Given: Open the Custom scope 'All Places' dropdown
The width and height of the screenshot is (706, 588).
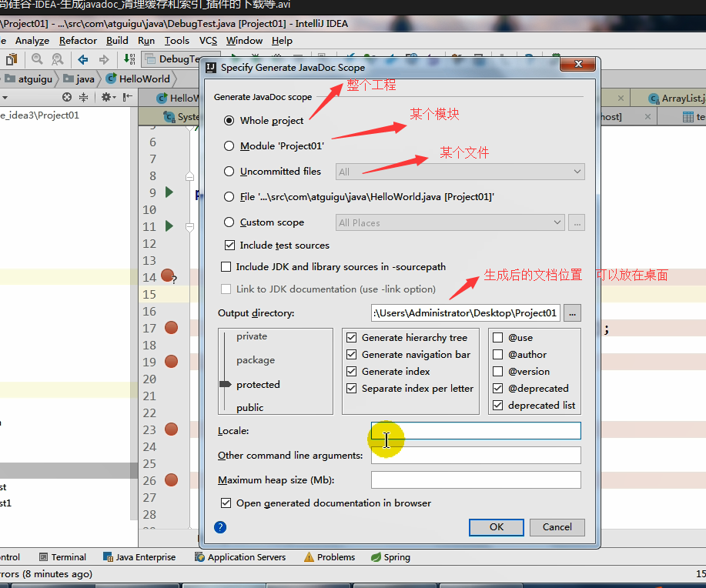Looking at the screenshot, I should tap(450, 222).
